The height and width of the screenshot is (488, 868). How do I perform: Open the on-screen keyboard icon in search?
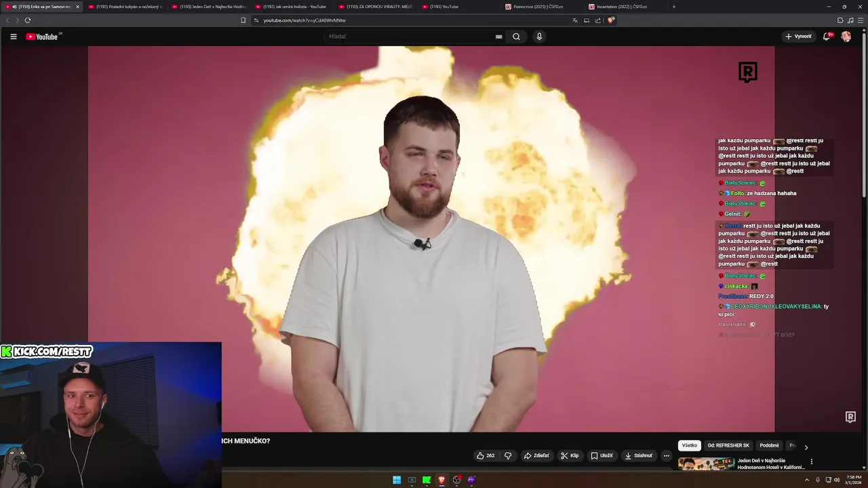coord(499,37)
